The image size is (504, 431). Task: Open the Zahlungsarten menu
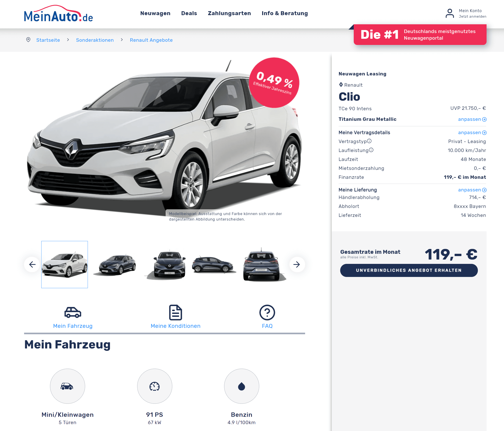[x=229, y=13]
